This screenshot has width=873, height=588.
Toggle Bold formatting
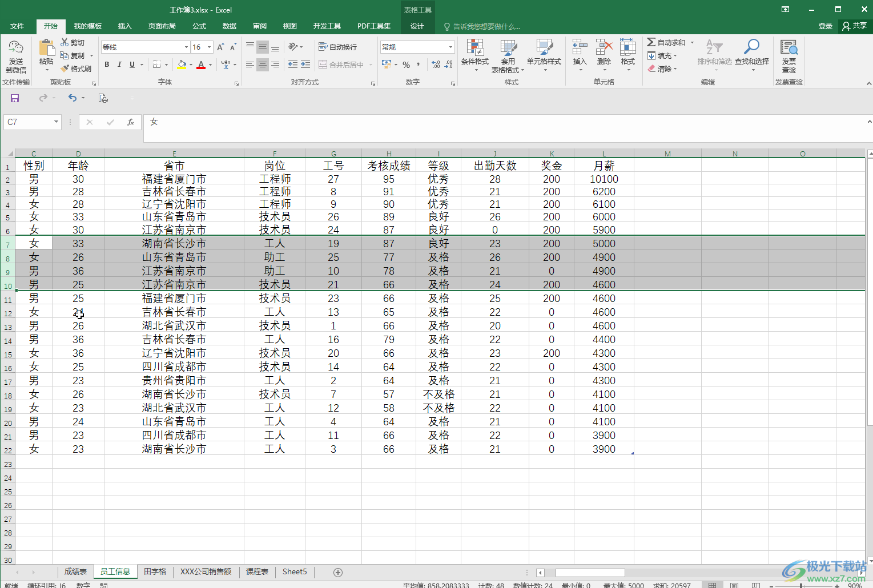pyautogui.click(x=107, y=65)
